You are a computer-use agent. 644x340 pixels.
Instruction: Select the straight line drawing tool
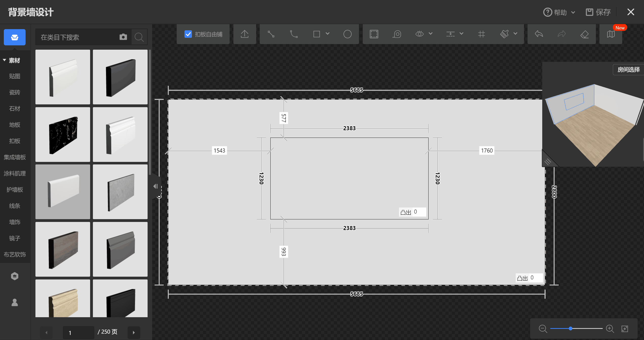click(271, 34)
